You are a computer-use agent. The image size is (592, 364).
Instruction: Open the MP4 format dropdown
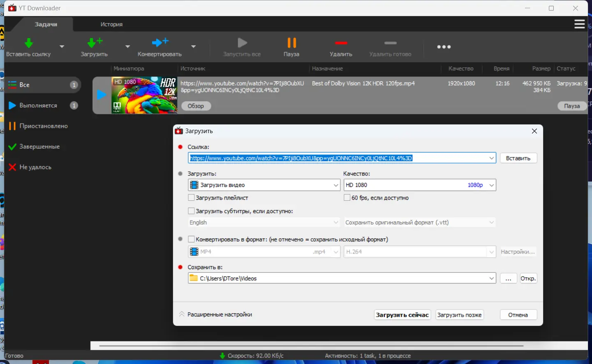264,252
